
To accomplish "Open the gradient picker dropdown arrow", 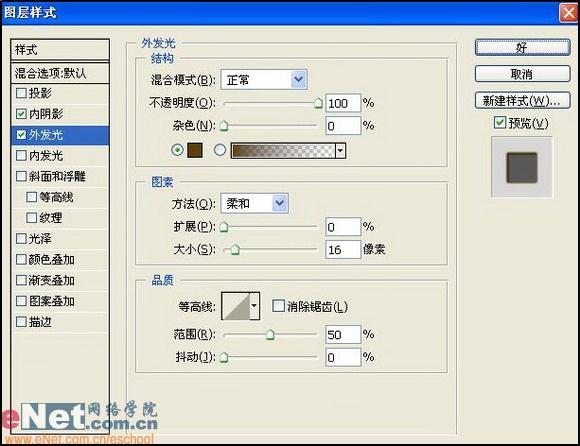I will coord(340,151).
